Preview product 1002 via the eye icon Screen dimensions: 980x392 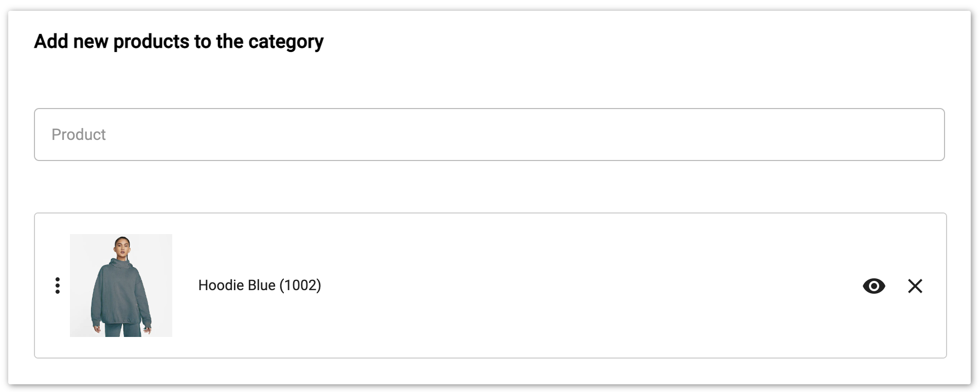click(874, 286)
